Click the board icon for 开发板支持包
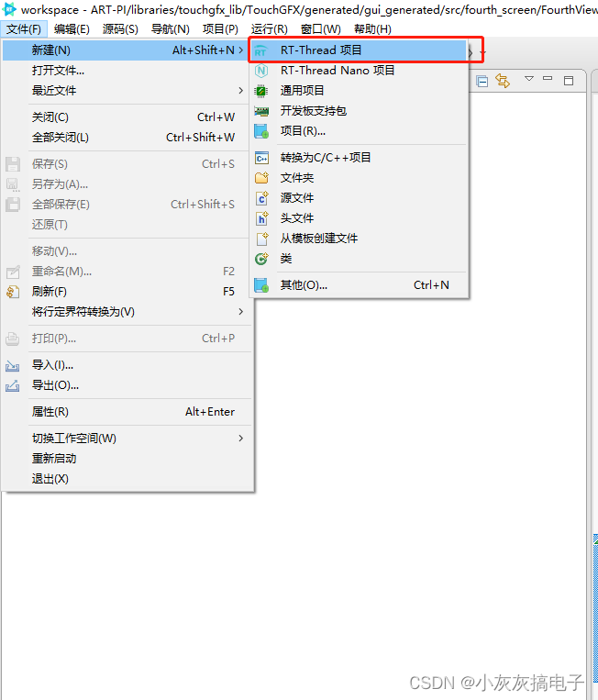Image resolution: width=598 pixels, height=700 pixels. click(261, 111)
